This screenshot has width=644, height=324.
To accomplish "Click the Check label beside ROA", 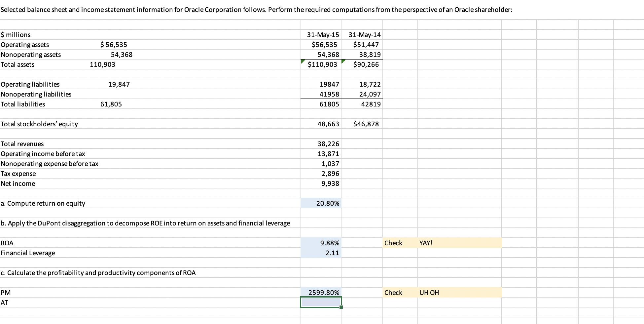I will pos(393,243).
